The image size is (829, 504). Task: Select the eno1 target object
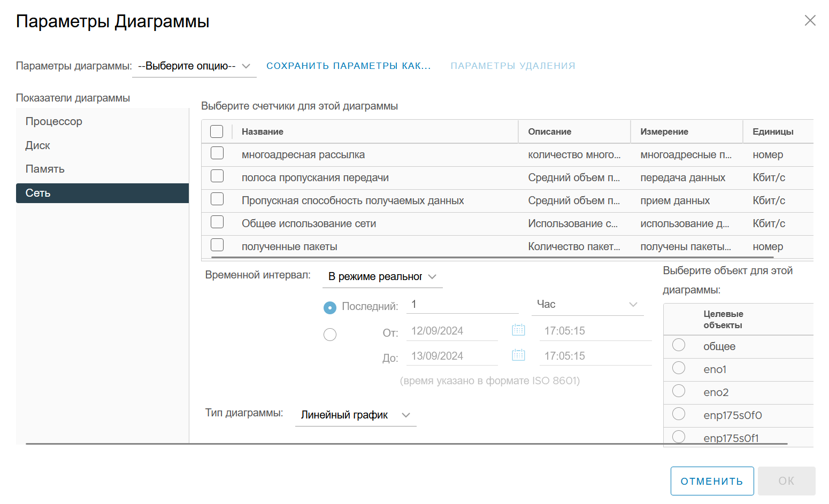679,368
